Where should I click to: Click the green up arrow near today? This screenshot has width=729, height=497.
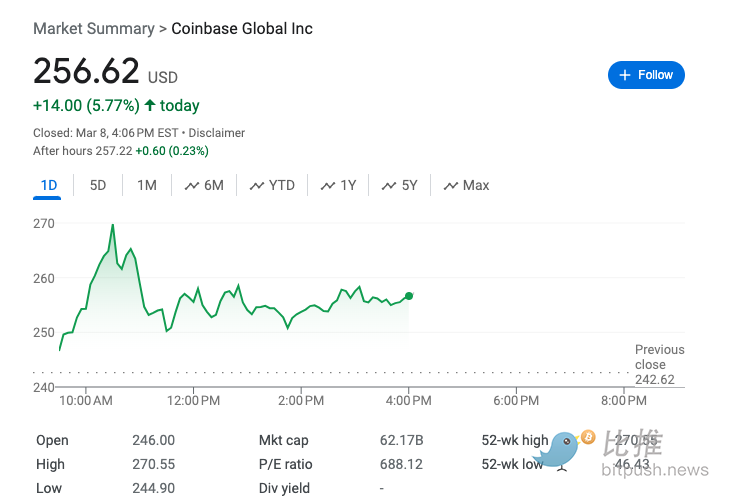click(150, 105)
